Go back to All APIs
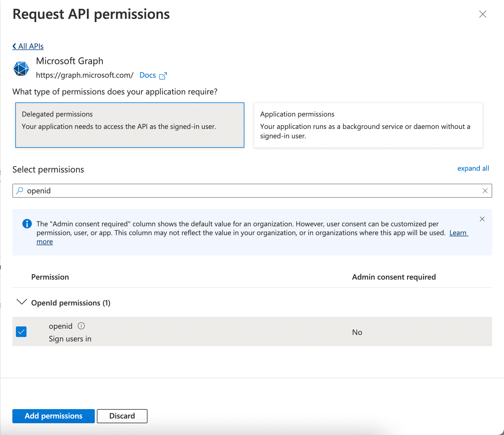Image resolution: width=504 pixels, height=435 pixels. pyautogui.click(x=28, y=46)
